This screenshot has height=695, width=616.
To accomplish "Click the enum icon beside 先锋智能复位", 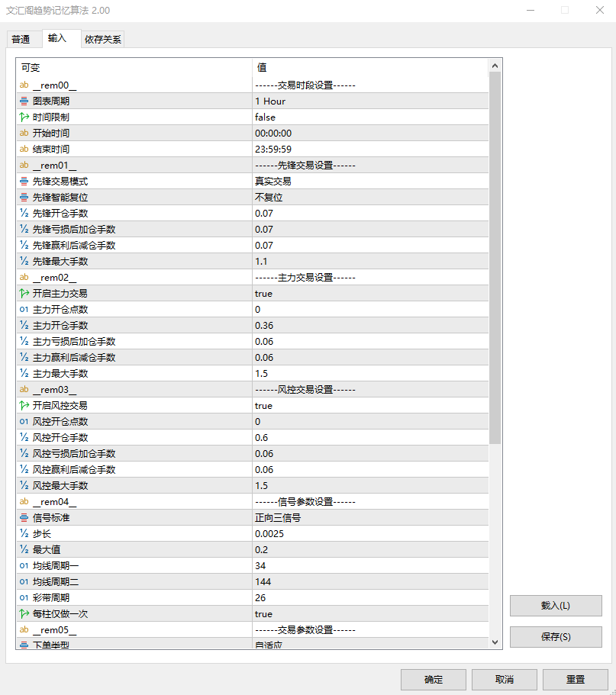I will 24,198.
